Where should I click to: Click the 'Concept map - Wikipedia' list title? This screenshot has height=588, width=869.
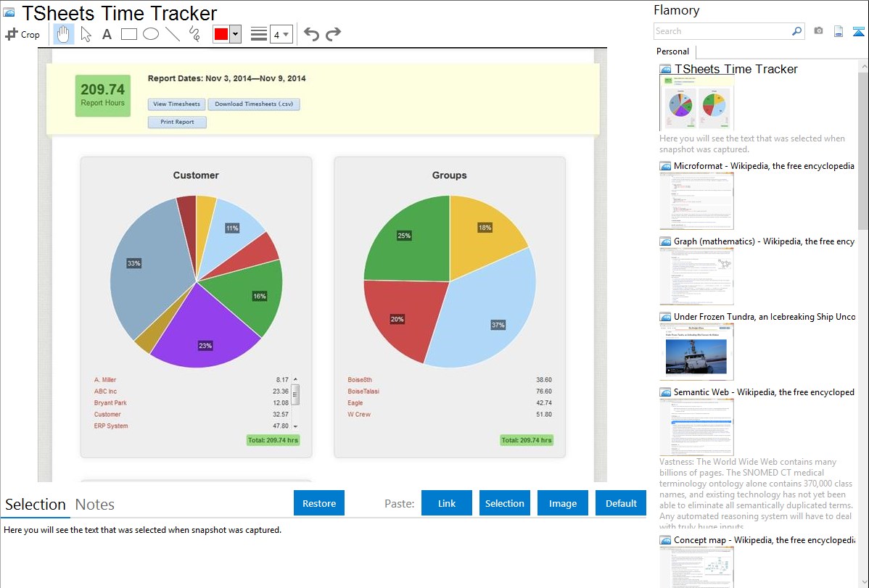(765, 540)
